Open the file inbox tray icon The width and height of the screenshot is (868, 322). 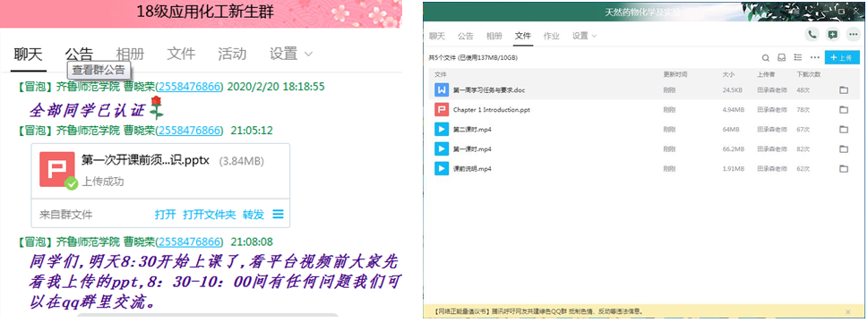(x=782, y=57)
